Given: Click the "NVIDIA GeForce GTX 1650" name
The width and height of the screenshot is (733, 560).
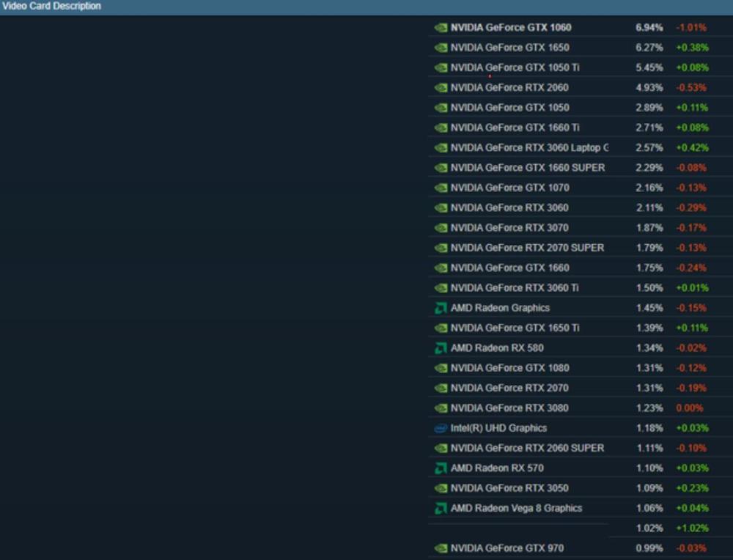Looking at the screenshot, I should coord(510,48).
